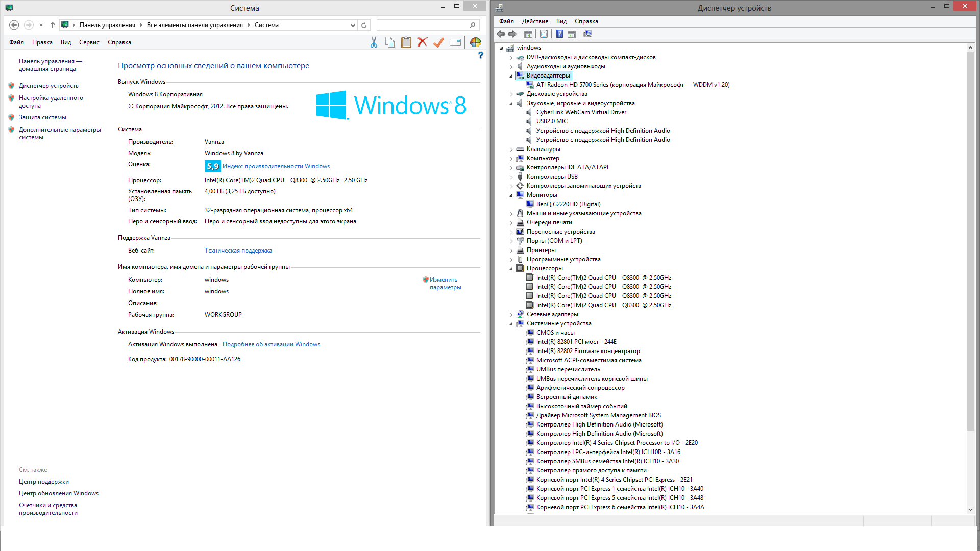980x551 pixels.
Task: Click the Rename icon in System toolbar
Action: click(455, 43)
